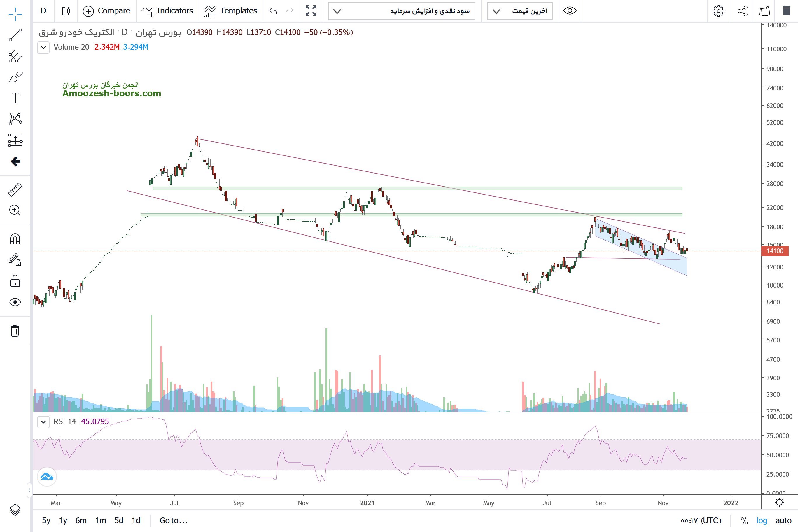This screenshot has width=798, height=532.
Task: Open chart settings gear icon
Action: click(718, 11)
